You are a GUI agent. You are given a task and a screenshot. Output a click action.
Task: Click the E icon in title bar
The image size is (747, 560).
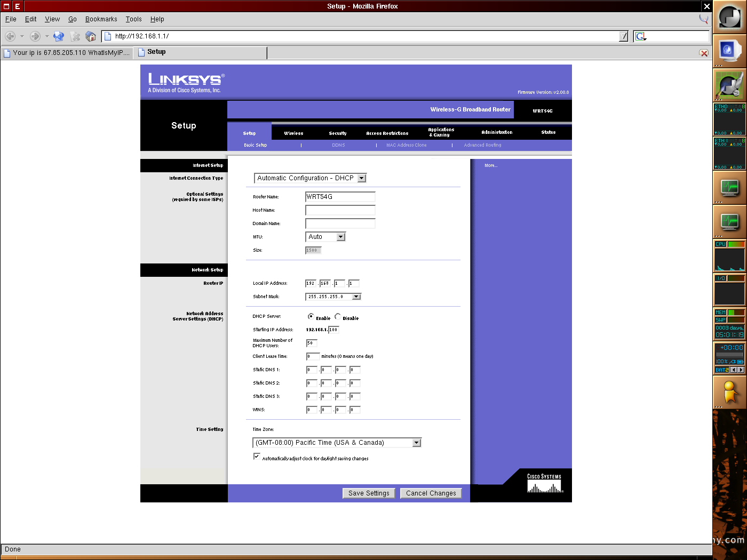18,6
